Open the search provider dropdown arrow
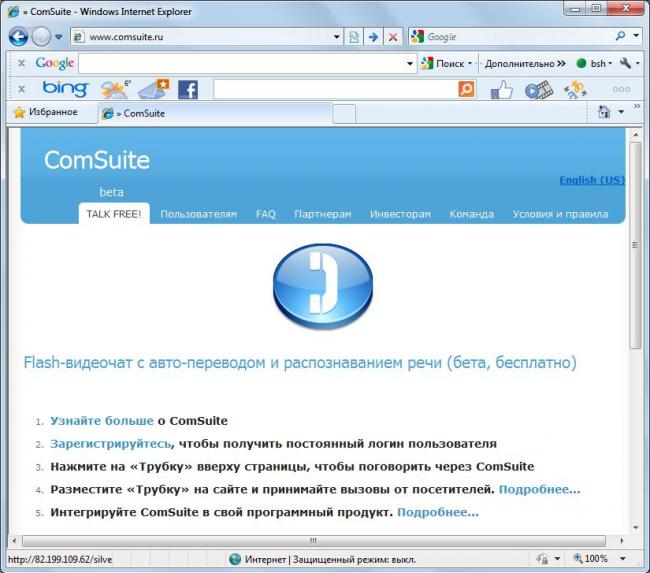 pyautogui.click(x=636, y=36)
